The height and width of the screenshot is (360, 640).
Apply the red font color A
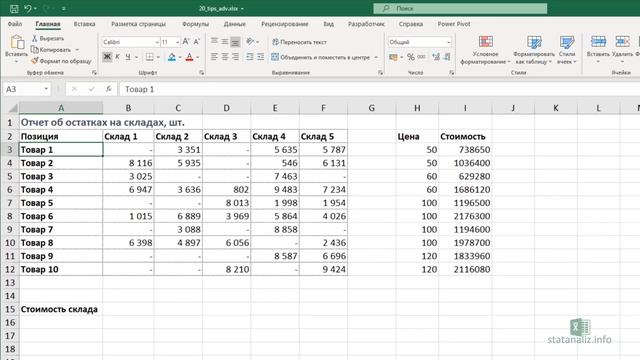click(x=189, y=57)
